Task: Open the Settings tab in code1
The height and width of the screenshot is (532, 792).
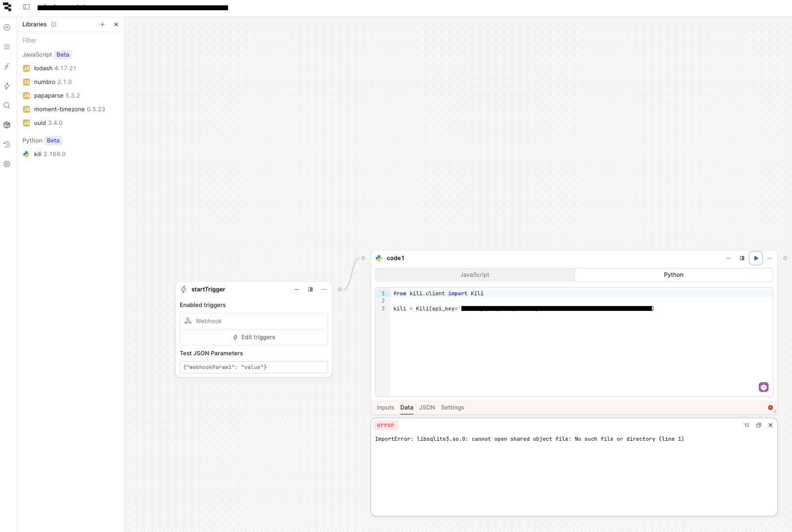Action: 453,408
